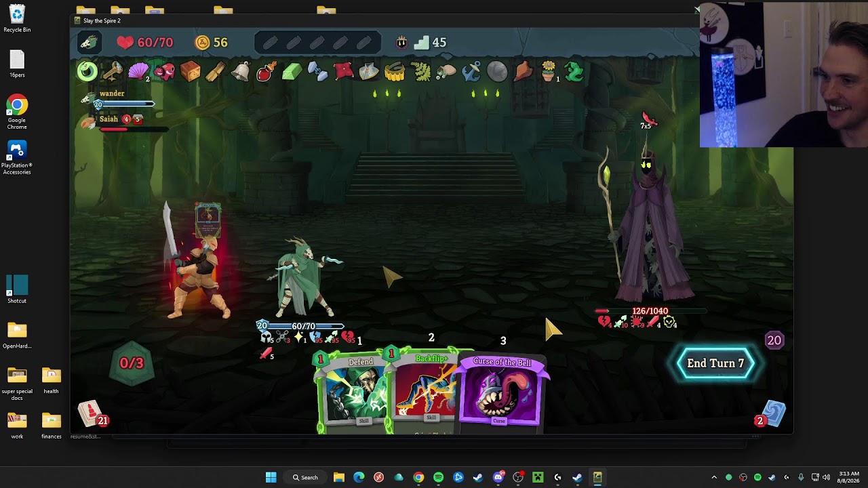This screenshot has height=488, width=868.
Task: Click the Saiah player entry
Action: click(x=122, y=123)
